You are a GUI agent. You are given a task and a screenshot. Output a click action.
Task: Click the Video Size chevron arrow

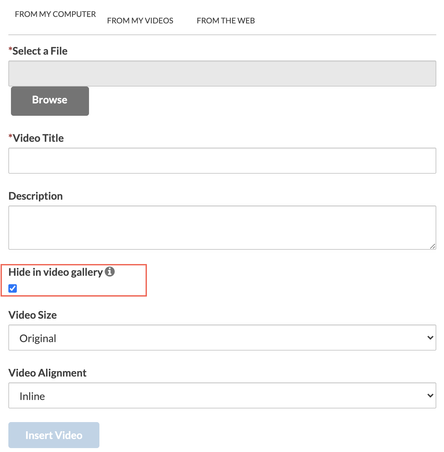click(x=430, y=338)
